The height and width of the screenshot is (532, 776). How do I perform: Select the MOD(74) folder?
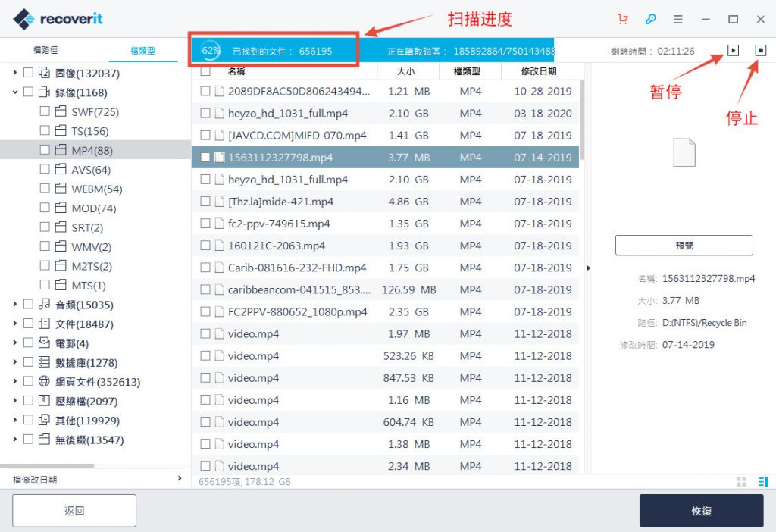click(x=94, y=208)
